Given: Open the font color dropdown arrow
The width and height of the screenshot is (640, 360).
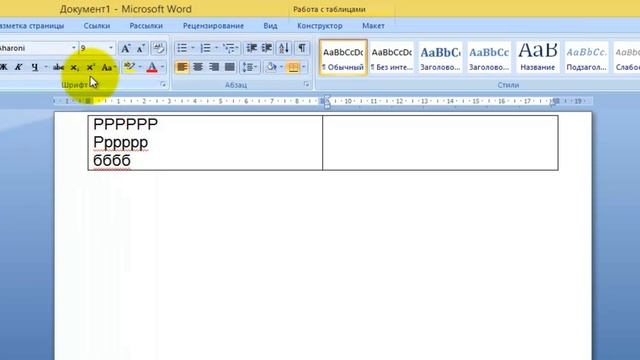Looking at the screenshot, I should click(162, 67).
